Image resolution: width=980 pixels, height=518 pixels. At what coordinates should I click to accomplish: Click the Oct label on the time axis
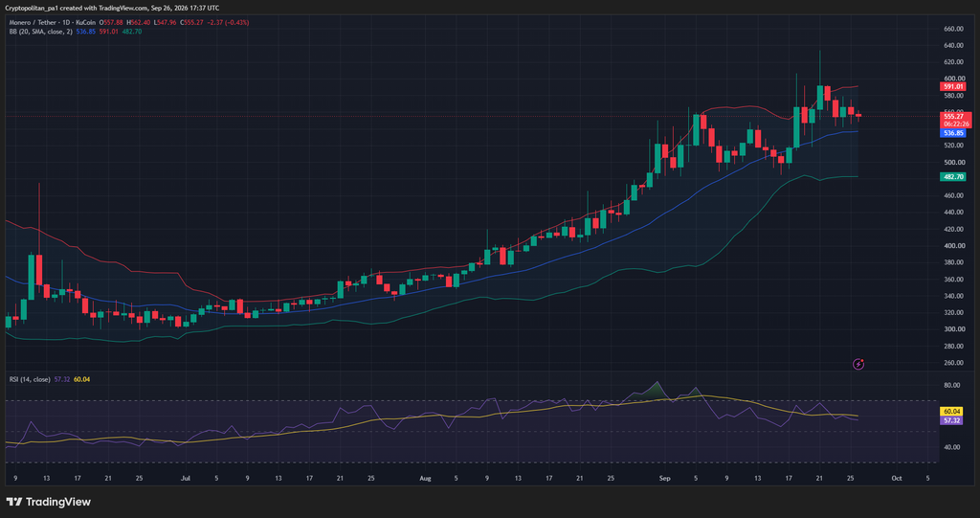point(897,478)
